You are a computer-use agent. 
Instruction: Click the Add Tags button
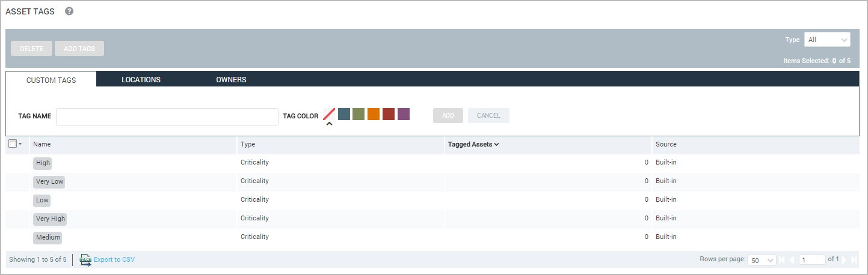click(79, 49)
